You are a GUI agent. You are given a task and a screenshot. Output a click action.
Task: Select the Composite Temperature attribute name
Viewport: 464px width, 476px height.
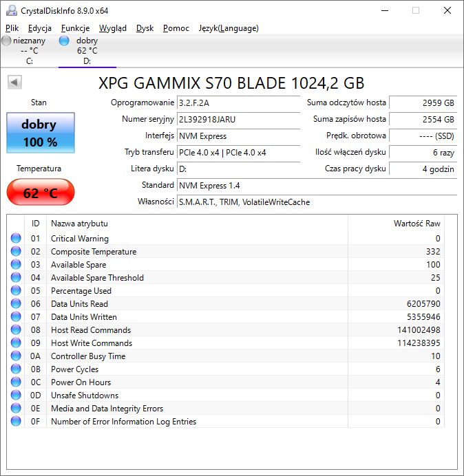coord(94,252)
